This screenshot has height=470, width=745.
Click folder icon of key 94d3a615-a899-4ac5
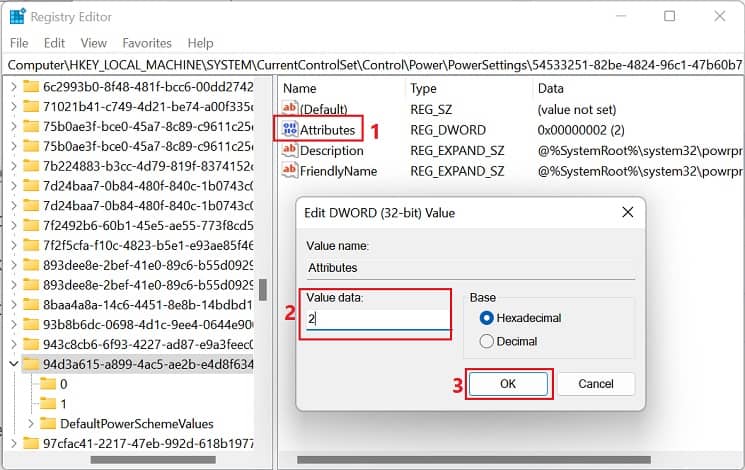(x=31, y=364)
